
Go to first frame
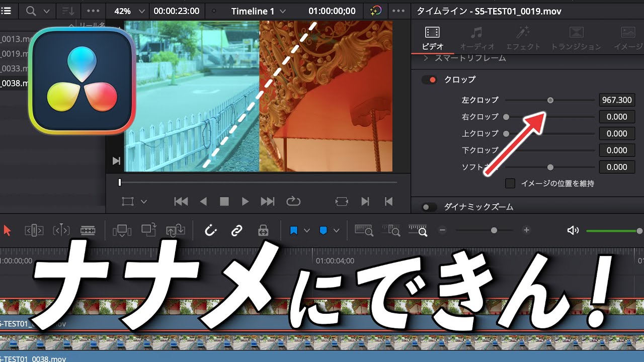[181, 202]
